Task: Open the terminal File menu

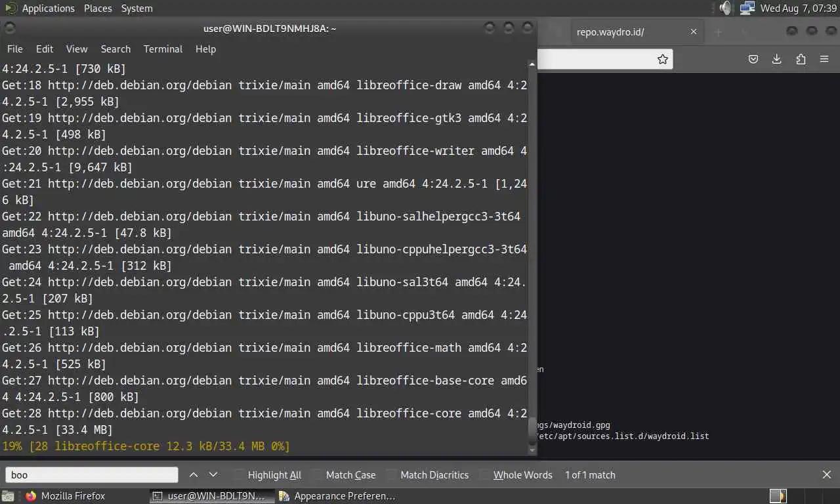Action: [14, 49]
